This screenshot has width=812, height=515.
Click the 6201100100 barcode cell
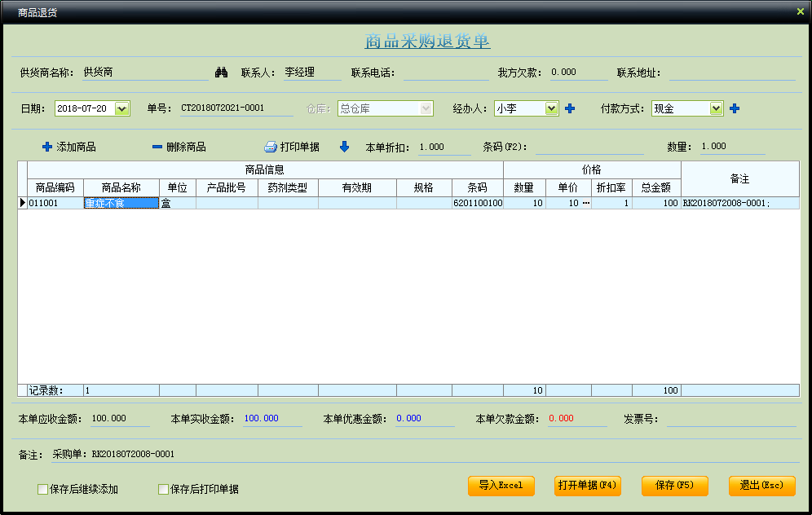coord(478,203)
